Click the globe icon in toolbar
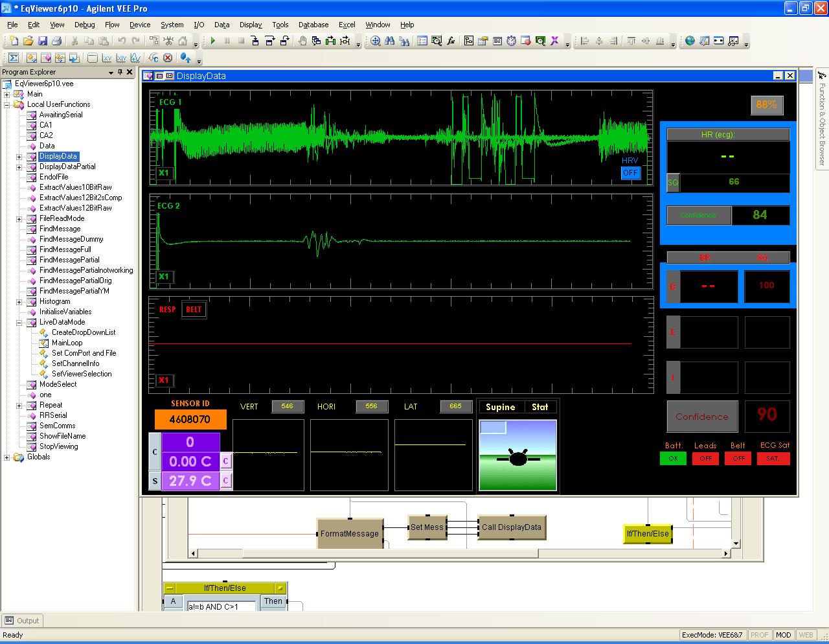Image resolution: width=829 pixels, height=644 pixels. (x=690, y=41)
